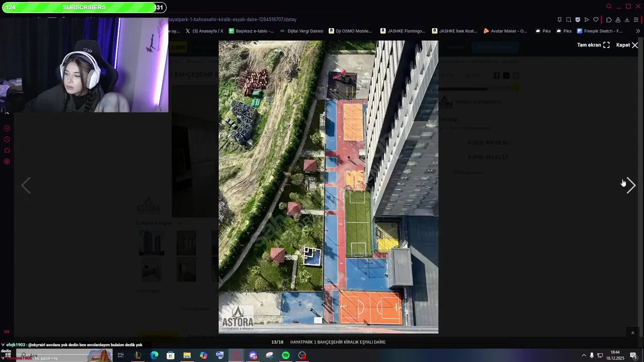Screen dimensions: 644x362
Task: Open the history clock icon in the sidebar
Action: coord(7,139)
